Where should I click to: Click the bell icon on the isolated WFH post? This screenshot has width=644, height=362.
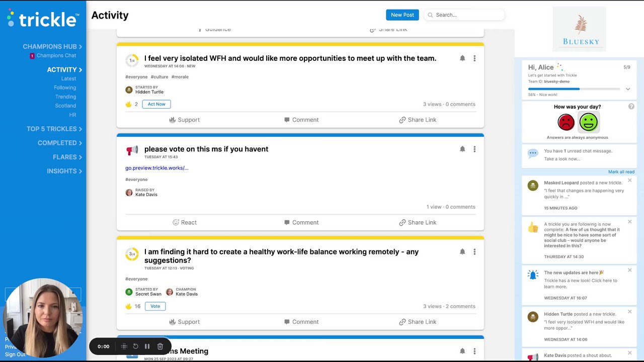tap(462, 58)
